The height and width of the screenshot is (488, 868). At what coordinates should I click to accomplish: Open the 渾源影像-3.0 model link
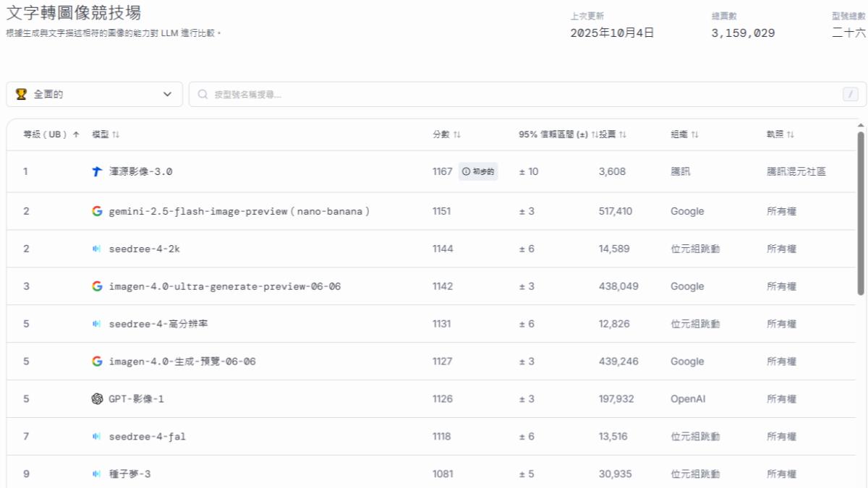click(141, 171)
